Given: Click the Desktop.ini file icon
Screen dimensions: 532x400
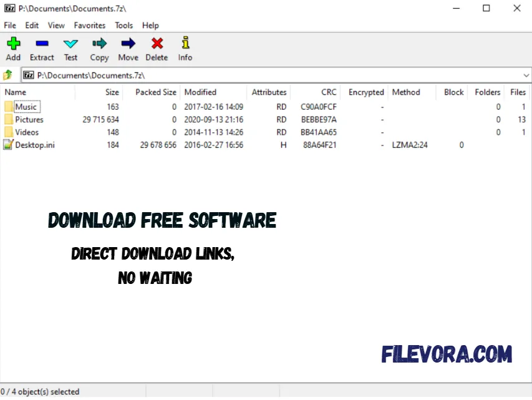Looking at the screenshot, I should [x=8, y=144].
